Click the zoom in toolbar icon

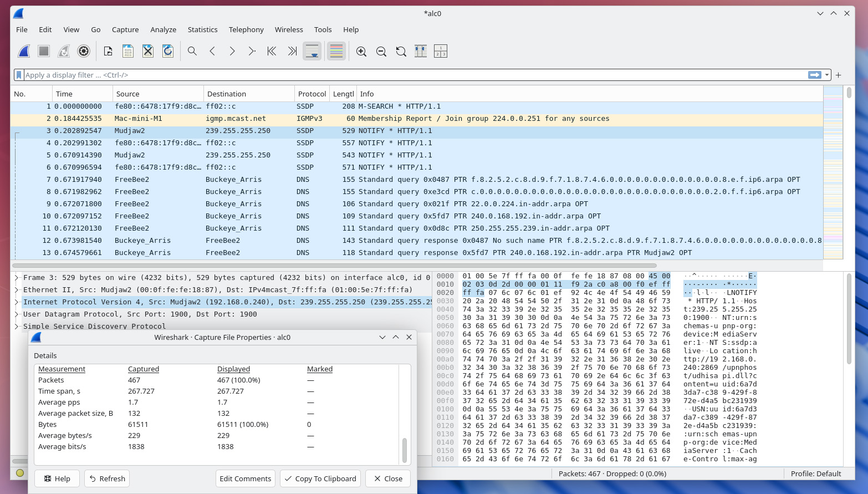point(361,52)
